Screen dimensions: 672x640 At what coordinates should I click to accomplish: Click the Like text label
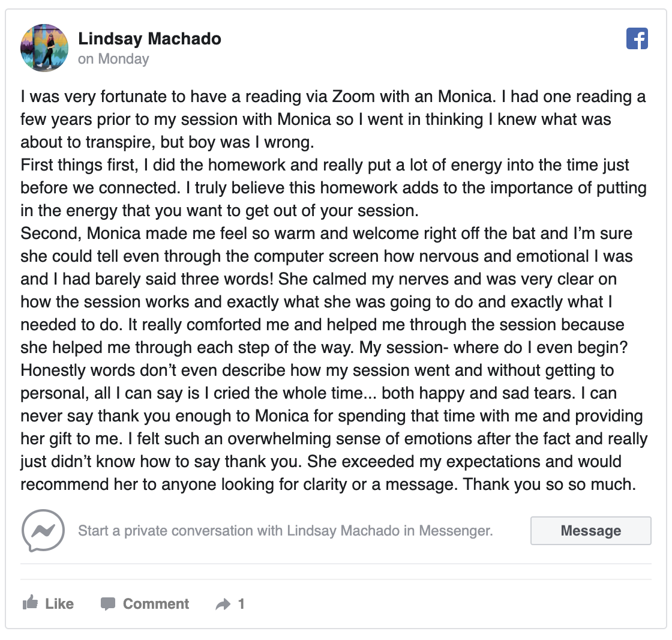[59, 604]
